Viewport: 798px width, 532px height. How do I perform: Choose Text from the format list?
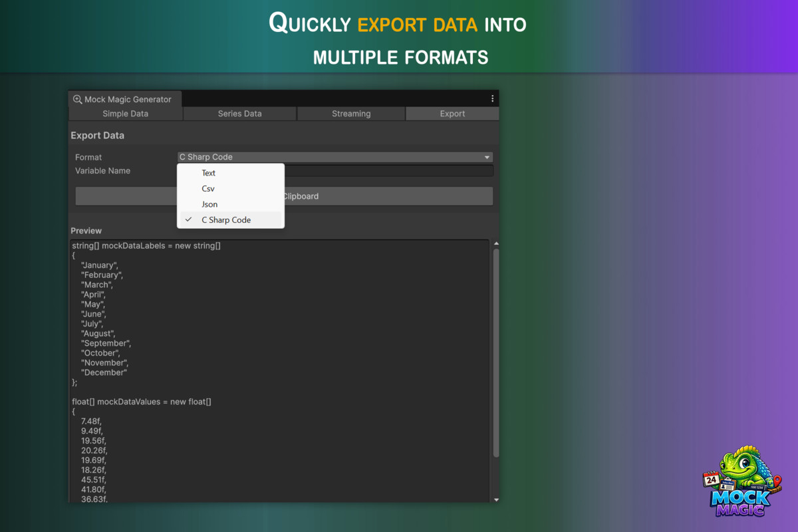(231, 173)
